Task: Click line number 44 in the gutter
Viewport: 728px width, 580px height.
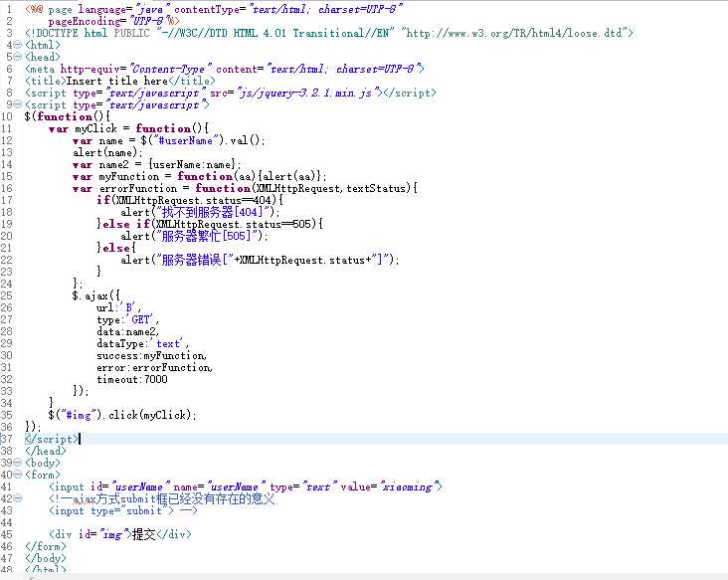Action: [x=7, y=523]
